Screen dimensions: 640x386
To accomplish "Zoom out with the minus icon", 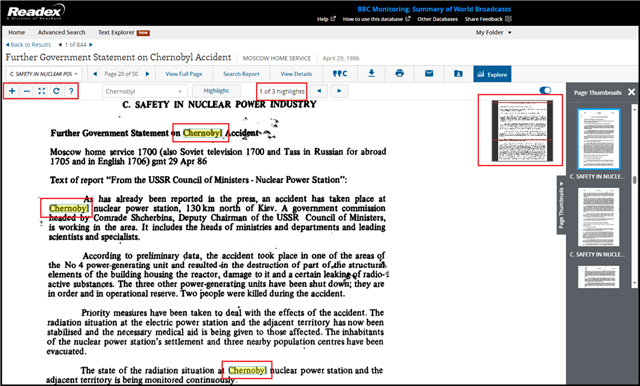I will 27,91.
